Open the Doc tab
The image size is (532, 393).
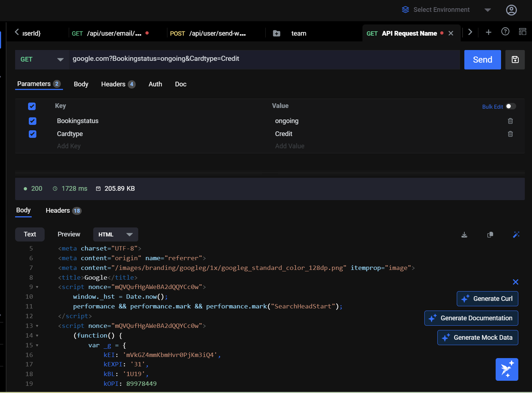click(x=181, y=84)
